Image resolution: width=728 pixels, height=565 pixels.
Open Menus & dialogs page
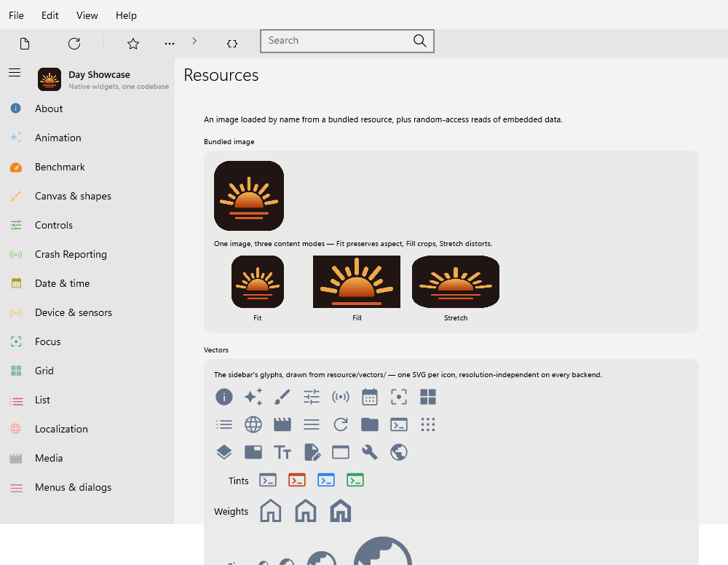(x=87, y=487)
